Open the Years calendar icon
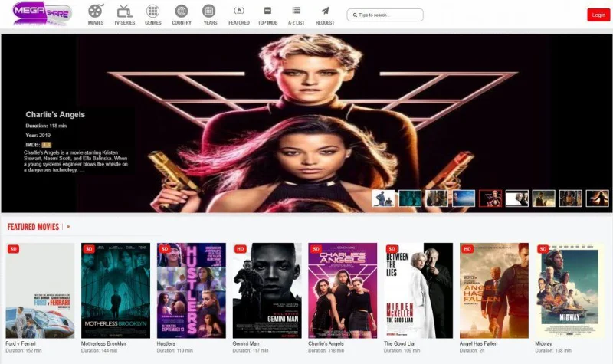The height and width of the screenshot is (364, 613). click(208, 11)
